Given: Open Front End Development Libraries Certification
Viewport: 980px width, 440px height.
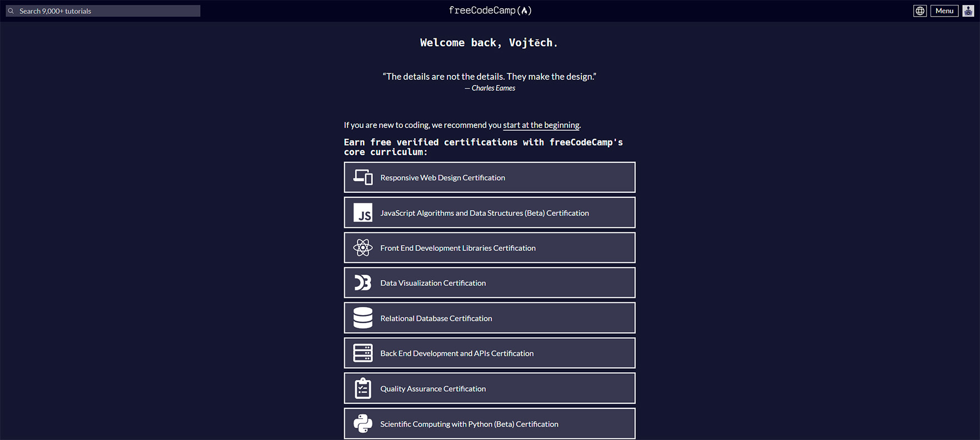Looking at the screenshot, I should pos(490,248).
